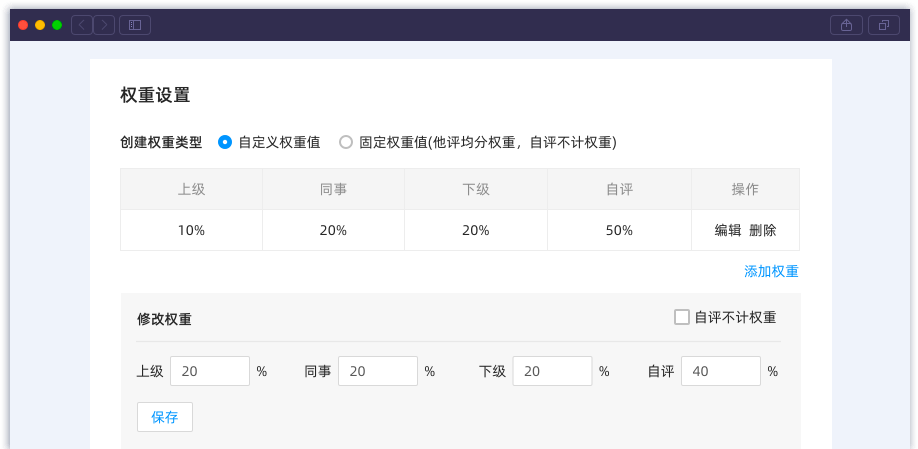
Task: Focus the 同事 percentage input field
Action: point(378,371)
